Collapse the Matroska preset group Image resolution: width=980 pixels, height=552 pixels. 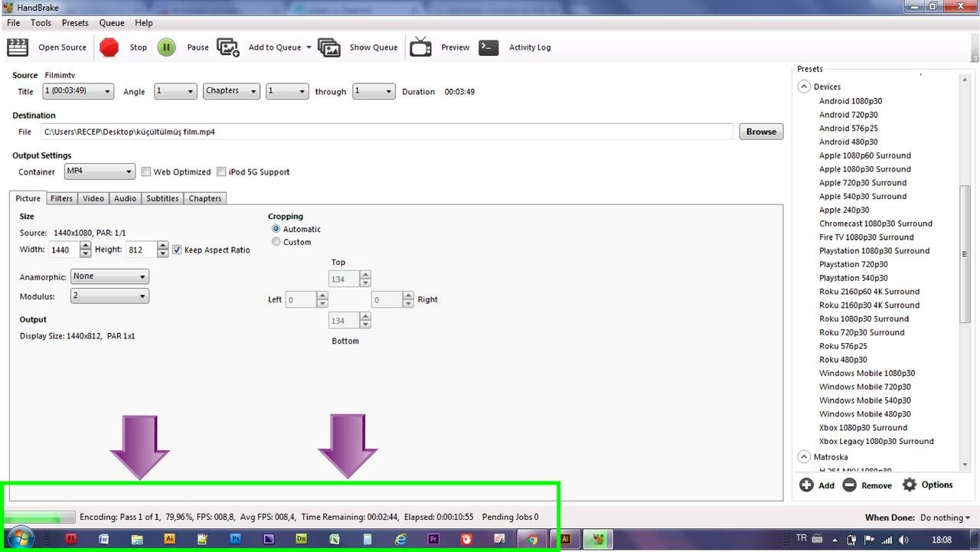click(x=804, y=457)
